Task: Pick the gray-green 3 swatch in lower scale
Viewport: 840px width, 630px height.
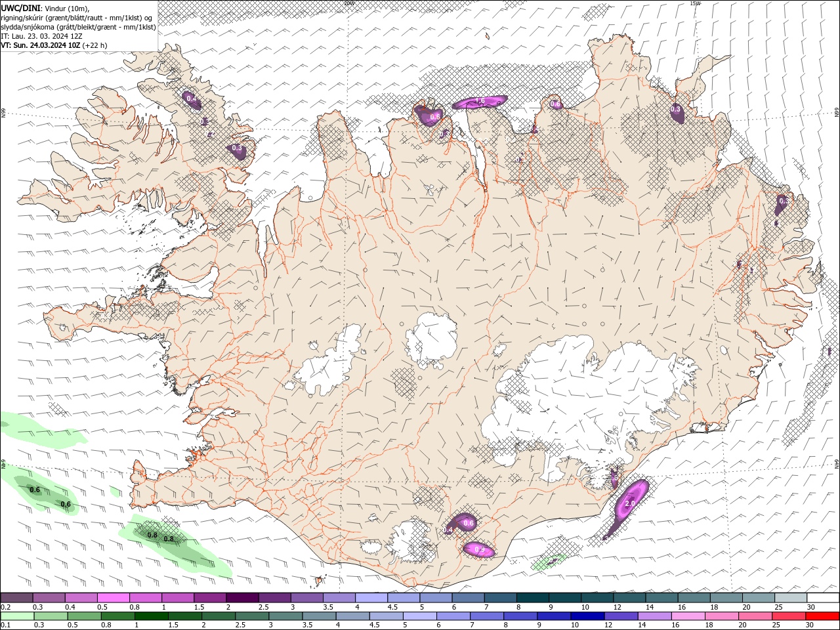Action: coord(285,616)
